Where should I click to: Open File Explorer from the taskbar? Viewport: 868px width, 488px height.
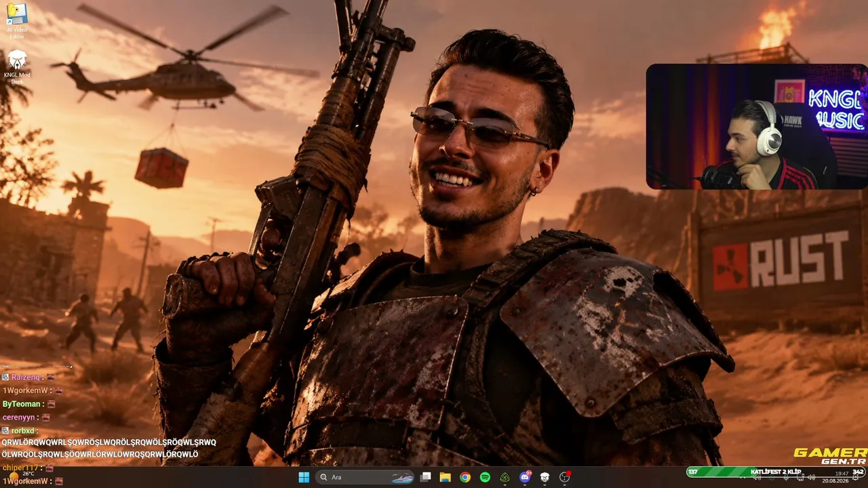point(446,477)
